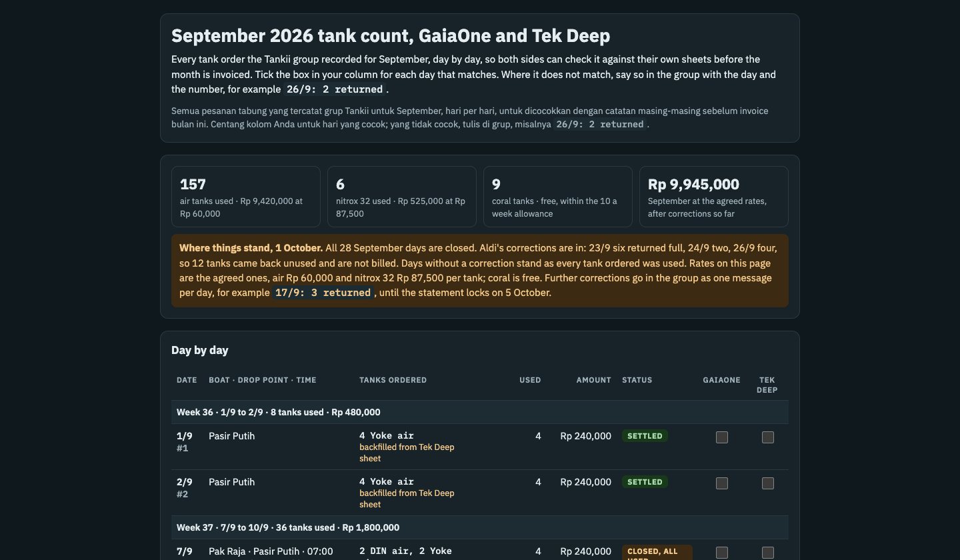Viewport: 960px width, 560px height.
Task: Click Pasir Putih in the 2/9 row
Action: 232,482
